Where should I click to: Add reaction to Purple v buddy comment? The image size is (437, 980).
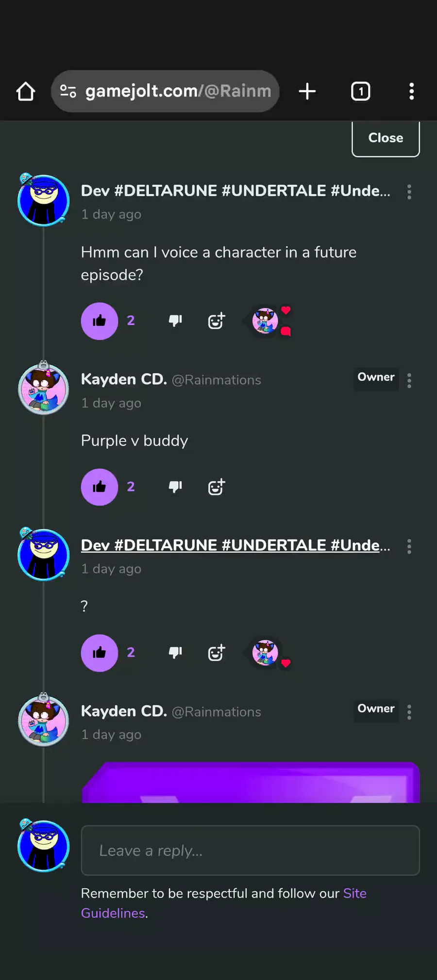point(217,487)
